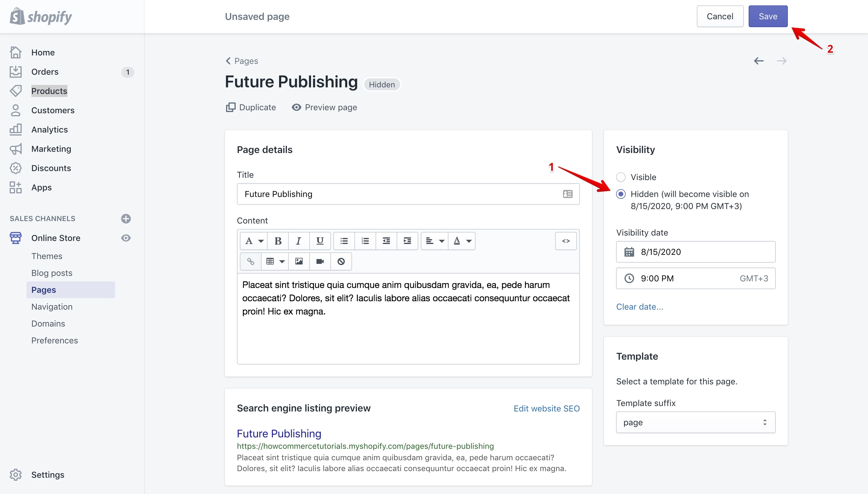The height and width of the screenshot is (494, 868).
Task: Click Edit website SEO link
Action: [x=546, y=408]
